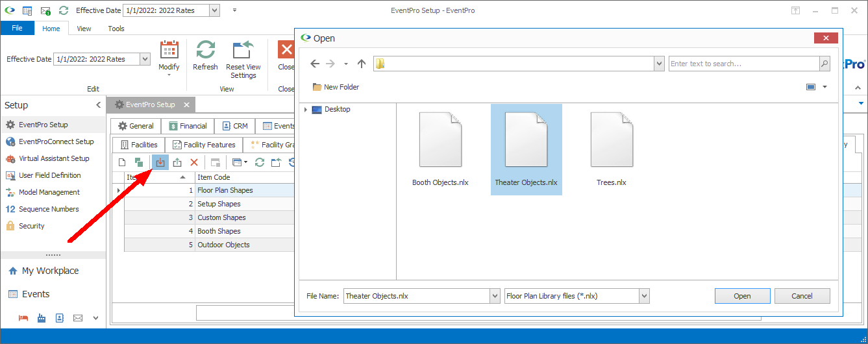Screen dimensions: 868x344
Task: Go forward in the Open dialog
Action: 330,64
